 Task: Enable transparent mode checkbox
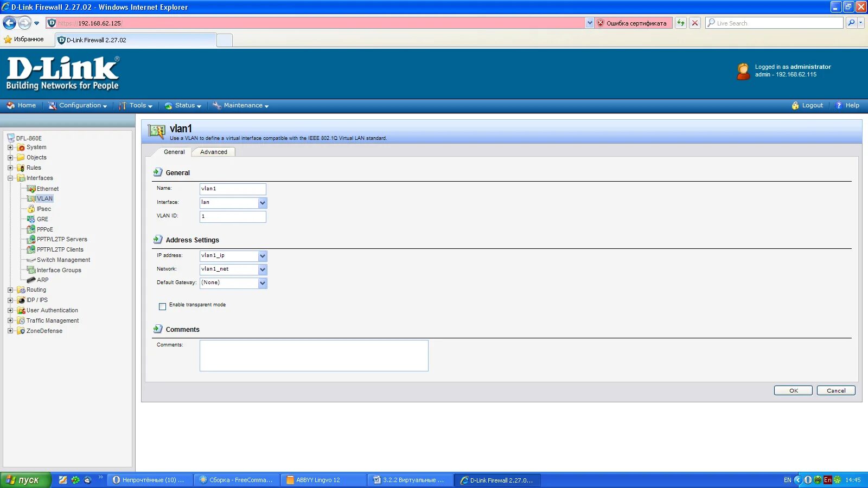[162, 306]
